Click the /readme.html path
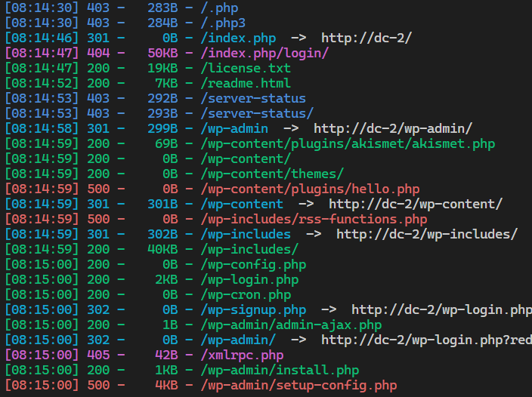Viewport: 532px width, 397px height. pos(246,83)
